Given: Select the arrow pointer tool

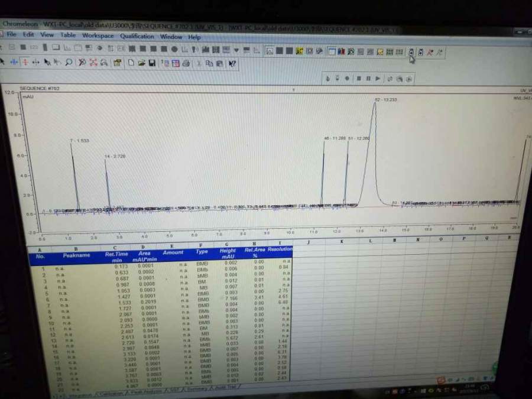Looking at the screenshot, I should (x=3, y=61).
